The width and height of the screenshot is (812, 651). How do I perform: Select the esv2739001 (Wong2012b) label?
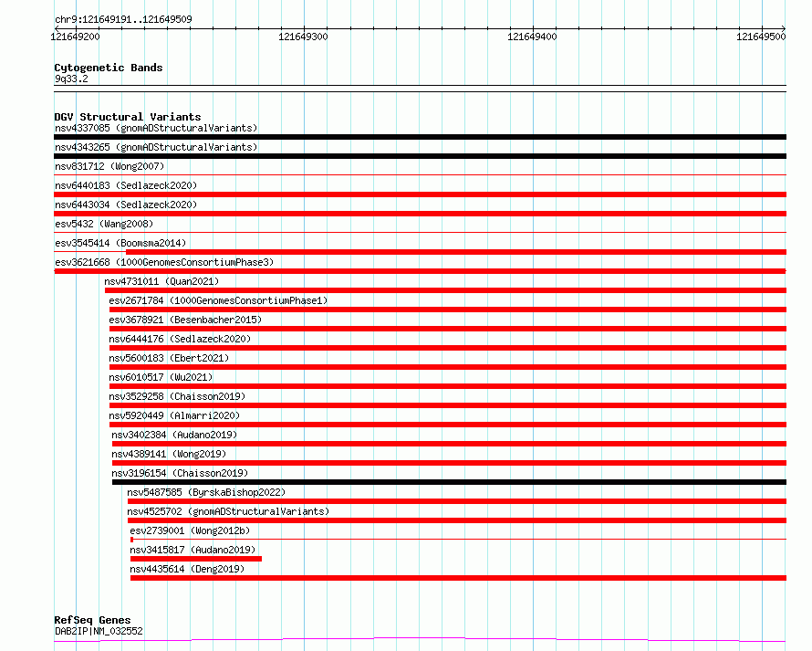pos(190,530)
